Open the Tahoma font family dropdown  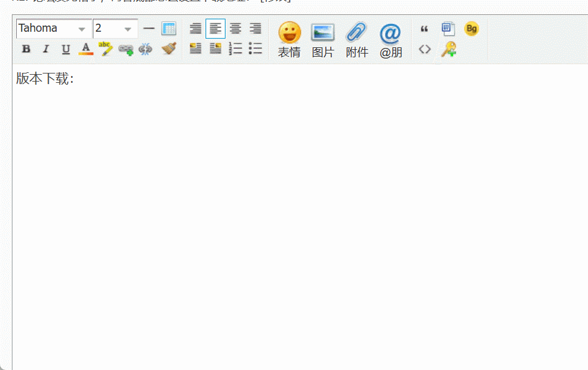[x=54, y=29]
